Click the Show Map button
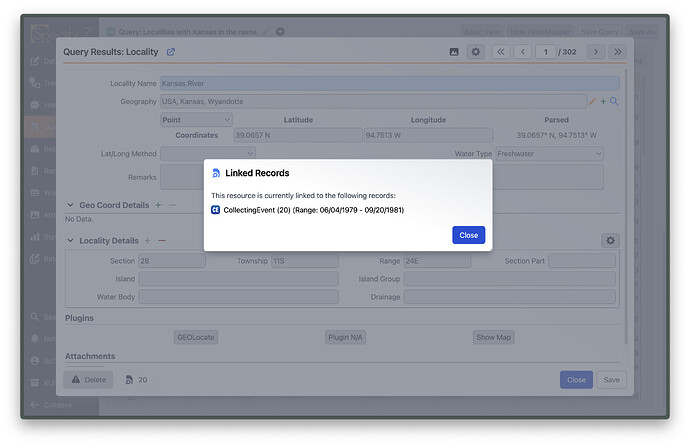690x446 pixels. point(493,337)
